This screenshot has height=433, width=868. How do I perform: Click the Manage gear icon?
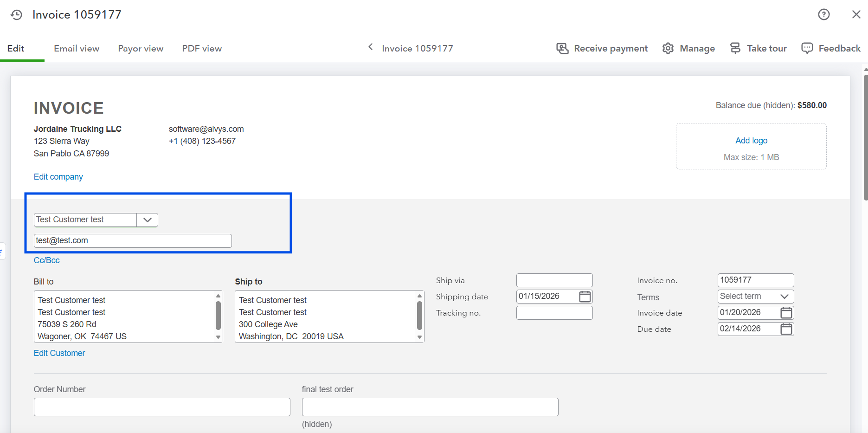(x=668, y=48)
